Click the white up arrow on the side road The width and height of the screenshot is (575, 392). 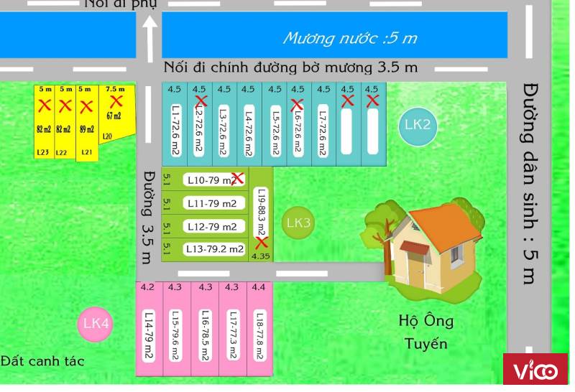(149, 39)
